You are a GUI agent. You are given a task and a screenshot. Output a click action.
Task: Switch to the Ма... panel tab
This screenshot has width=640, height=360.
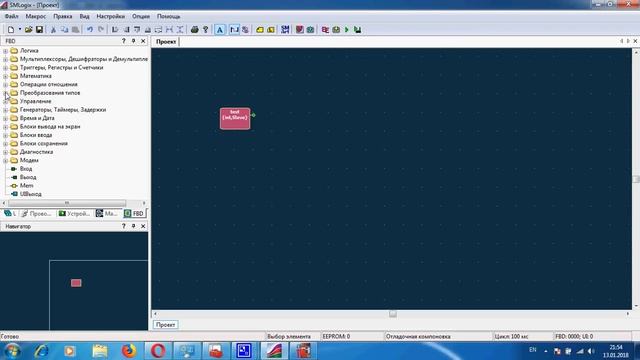107,213
